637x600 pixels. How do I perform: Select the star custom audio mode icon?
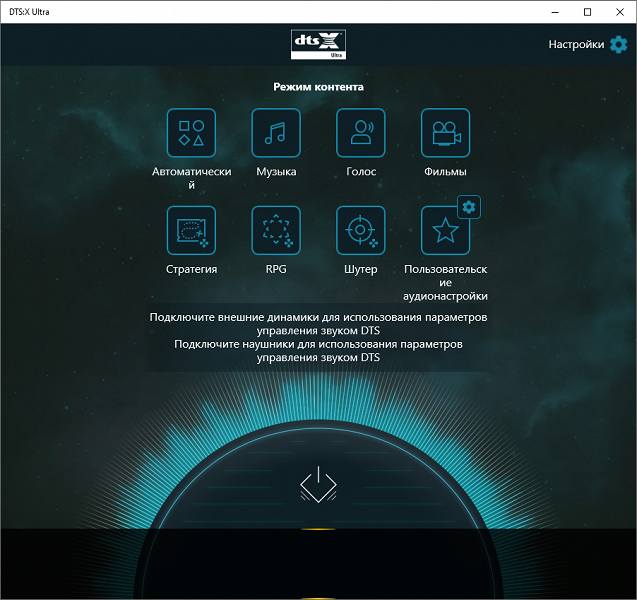point(446,230)
